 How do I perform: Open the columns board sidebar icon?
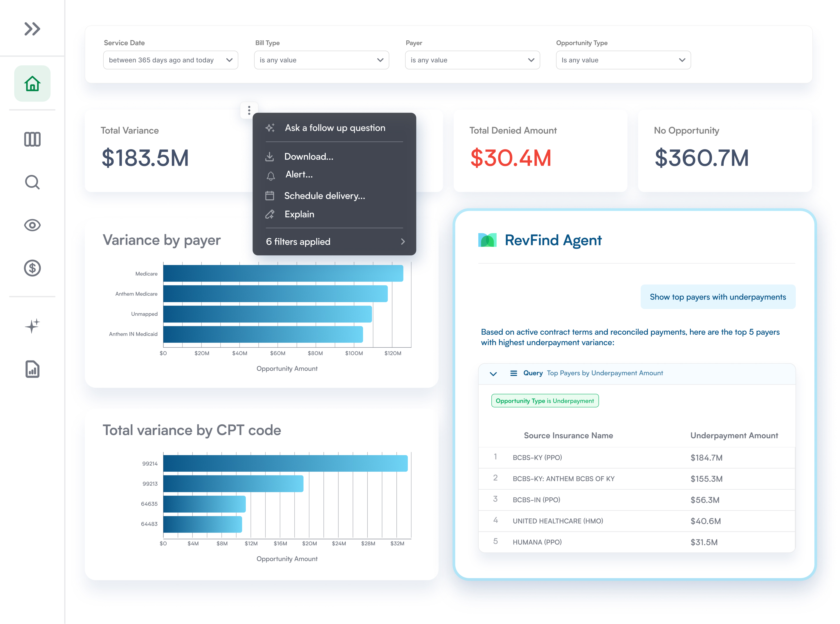coord(32,139)
